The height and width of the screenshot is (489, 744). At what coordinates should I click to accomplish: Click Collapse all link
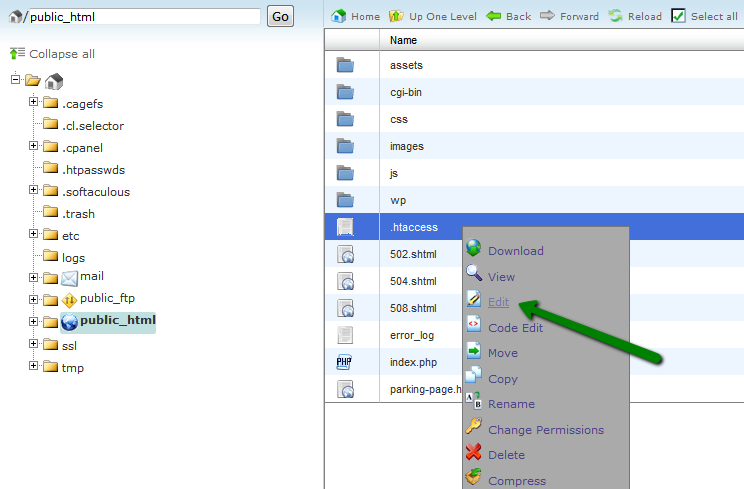coord(61,54)
